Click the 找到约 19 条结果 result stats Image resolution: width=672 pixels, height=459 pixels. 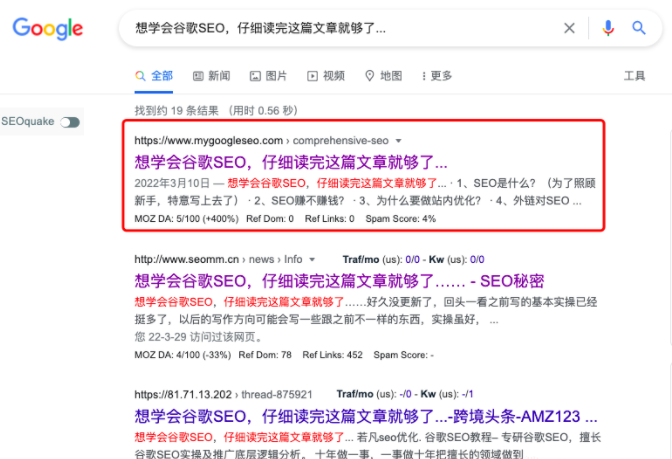(x=177, y=111)
